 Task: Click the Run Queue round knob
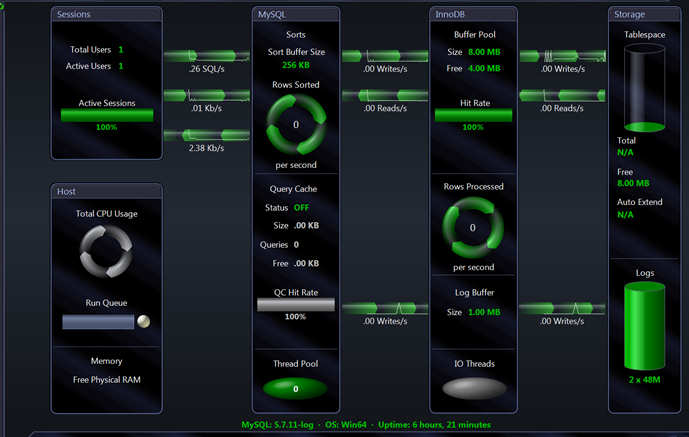pos(144,321)
